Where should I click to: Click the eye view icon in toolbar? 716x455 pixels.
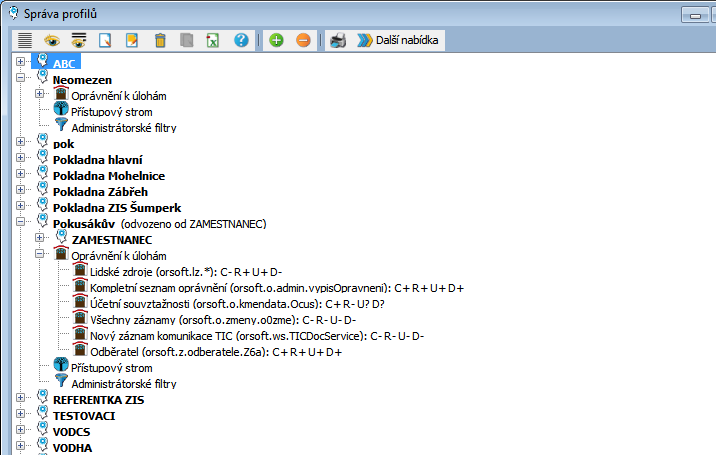[51, 41]
